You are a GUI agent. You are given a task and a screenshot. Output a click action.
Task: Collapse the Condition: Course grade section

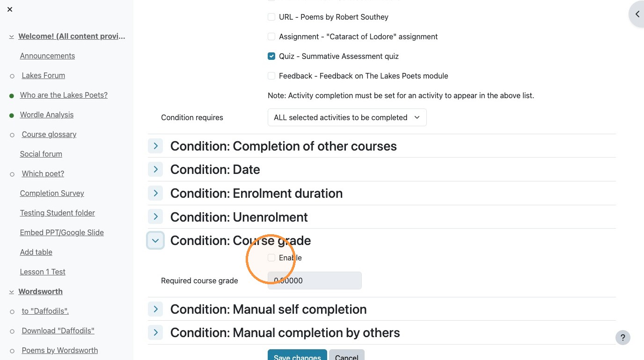click(155, 241)
